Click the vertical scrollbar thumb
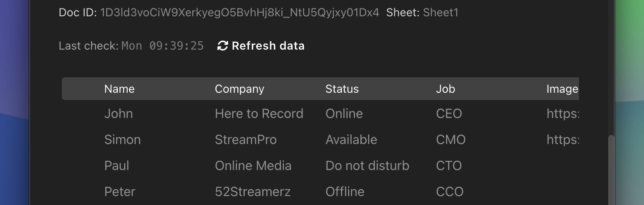Image resolution: width=644 pixels, height=205 pixels. [x=611, y=171]
